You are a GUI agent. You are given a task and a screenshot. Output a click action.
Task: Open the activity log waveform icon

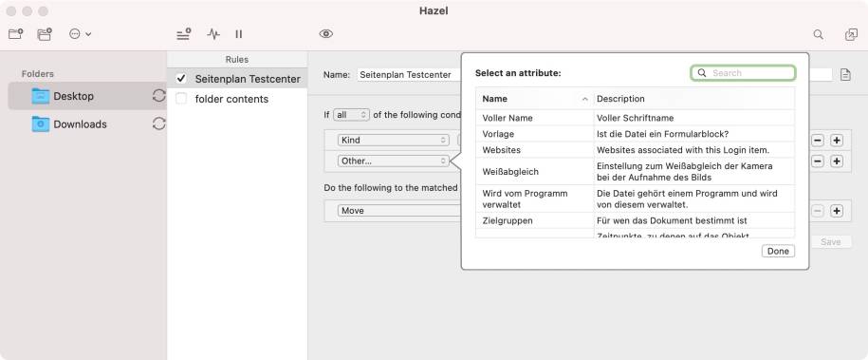pos(213,34)
